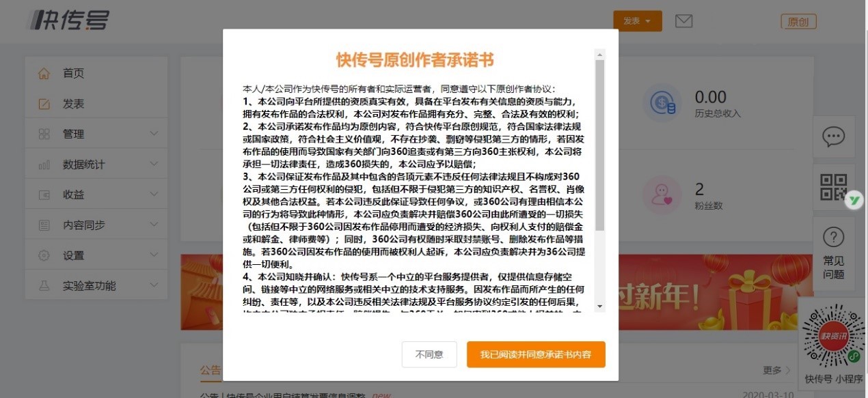Switch to the 公告 tab

click(211, 371)
